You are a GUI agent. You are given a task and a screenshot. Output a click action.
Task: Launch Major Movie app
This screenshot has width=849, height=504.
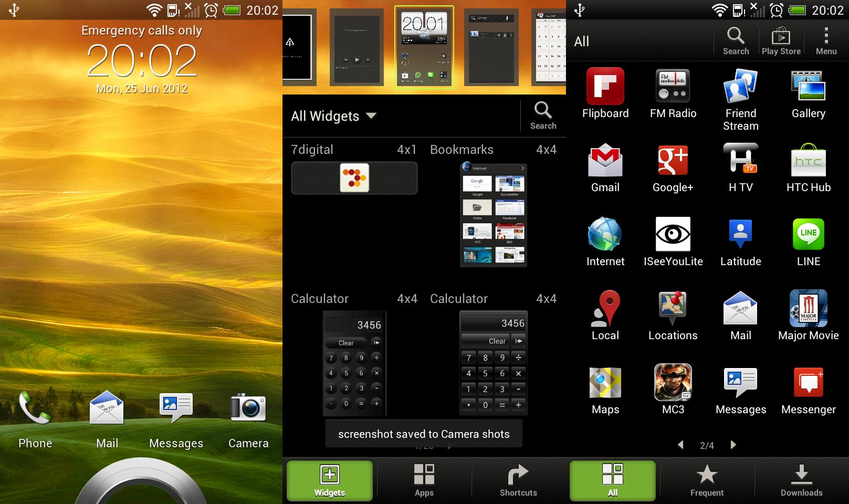pos(809,316)
